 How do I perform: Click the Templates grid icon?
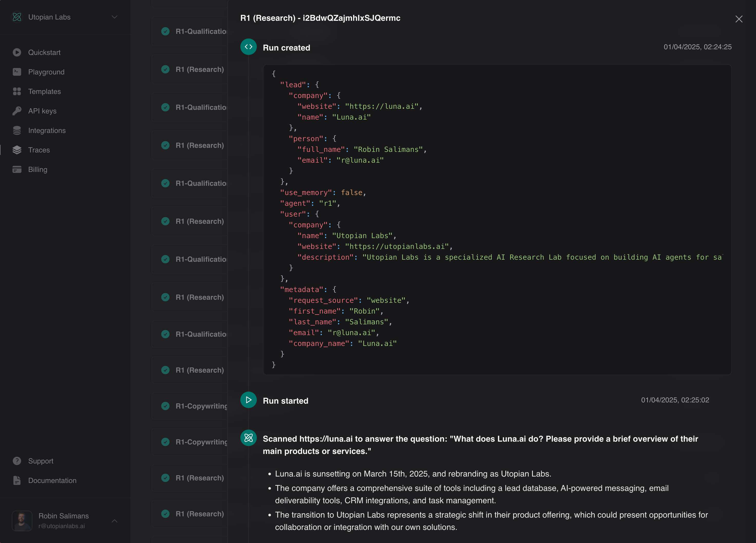[17, 91]
